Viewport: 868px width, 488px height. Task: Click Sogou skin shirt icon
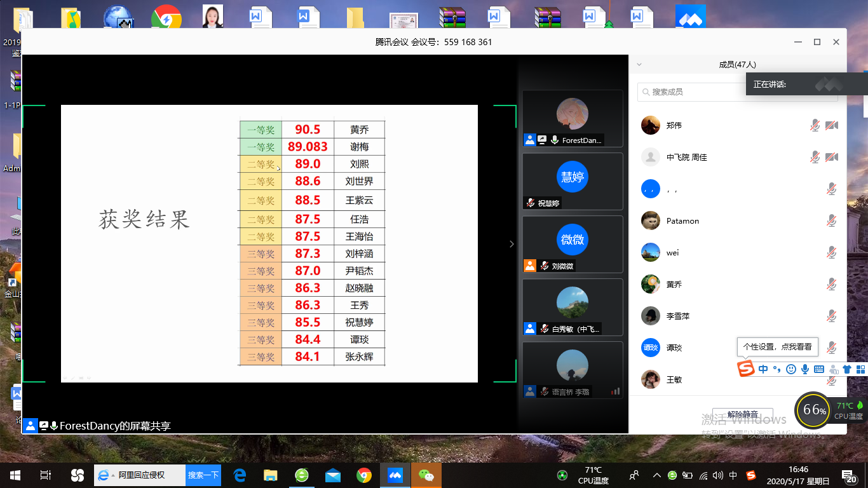pyautogui.click(x=847, y=369)
